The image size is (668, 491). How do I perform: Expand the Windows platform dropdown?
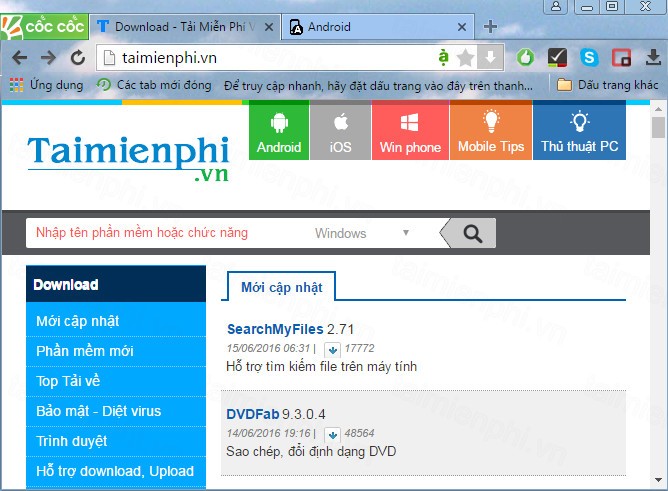[x=362, y=233]
